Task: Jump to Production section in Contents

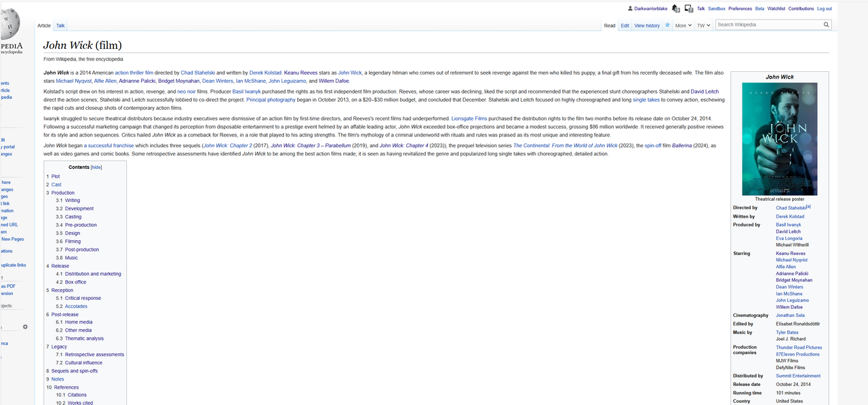Action: pyautogui.click(x=63, y=193)
